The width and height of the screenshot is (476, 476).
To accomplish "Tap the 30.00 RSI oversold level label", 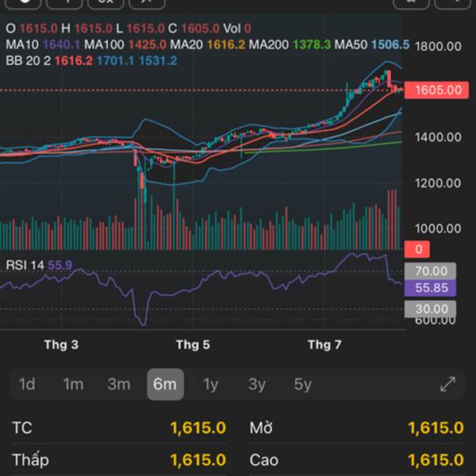I will 430,309.
